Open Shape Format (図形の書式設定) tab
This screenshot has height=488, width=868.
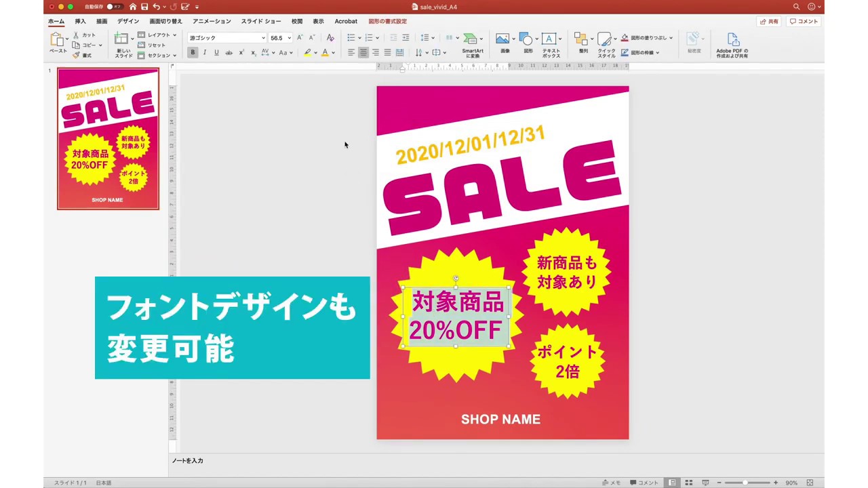click(x=388, y=22)
